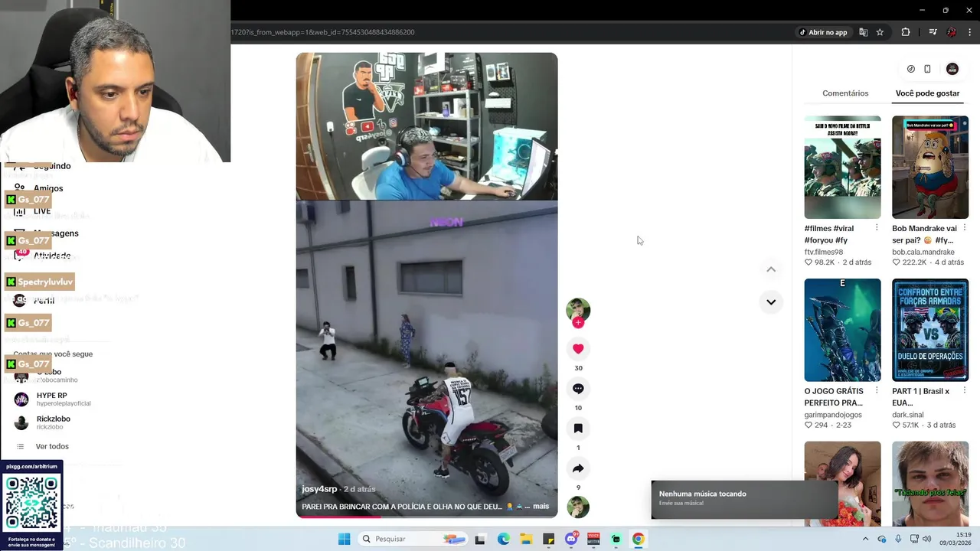Viewport: 980px width, 551px height.
Task: Open Voicemeeter from taskbar
Action: click(x=593, y=539)
